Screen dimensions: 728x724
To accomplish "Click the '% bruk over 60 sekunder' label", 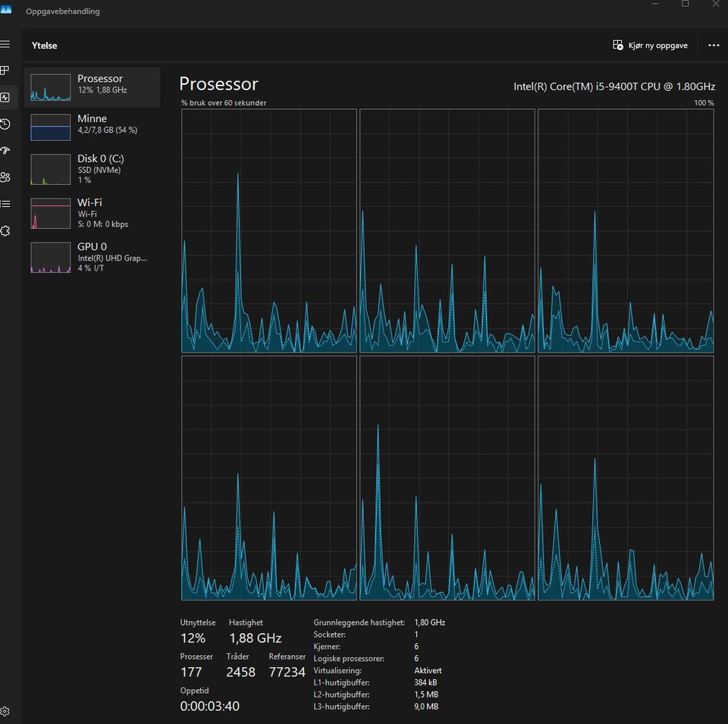I will coord(224,102).
